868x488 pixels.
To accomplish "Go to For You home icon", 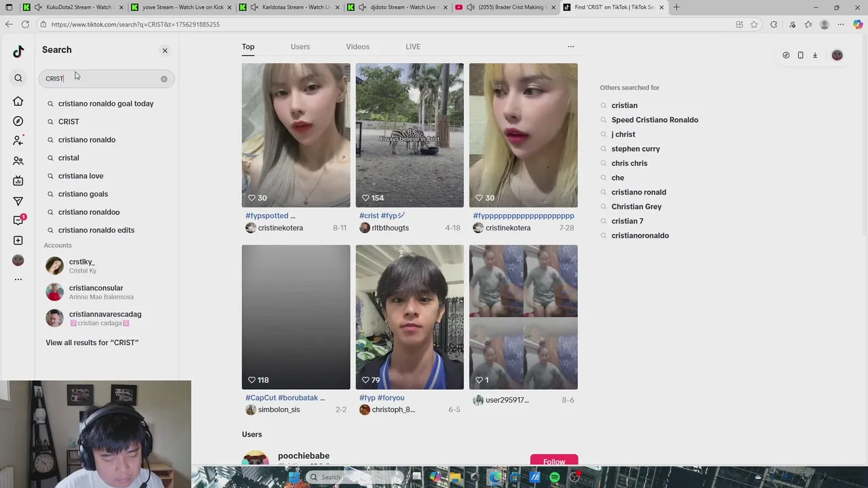I will [x=18, y=101].
